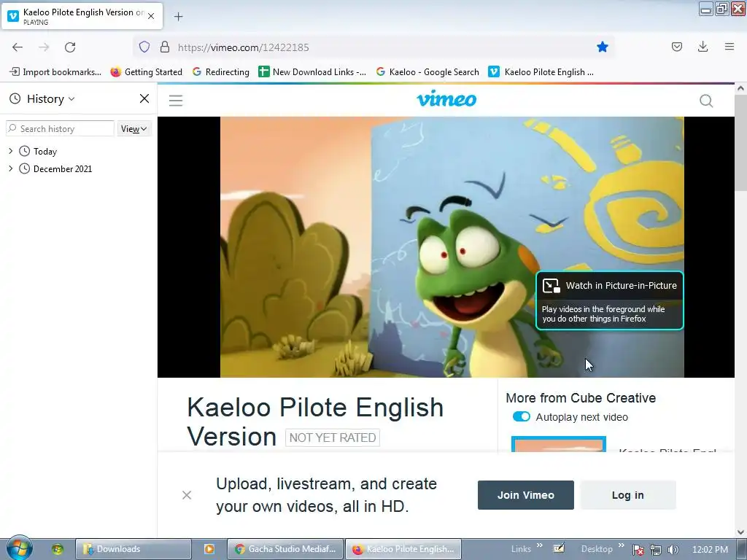Open the related video thumbnail under Cube Creative
The image size is (747, 560).
[558, 444]
